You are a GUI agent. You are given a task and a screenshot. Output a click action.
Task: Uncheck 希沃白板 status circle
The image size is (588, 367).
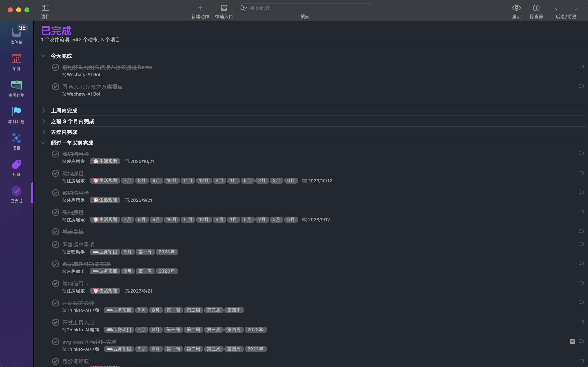coord(56,232)
